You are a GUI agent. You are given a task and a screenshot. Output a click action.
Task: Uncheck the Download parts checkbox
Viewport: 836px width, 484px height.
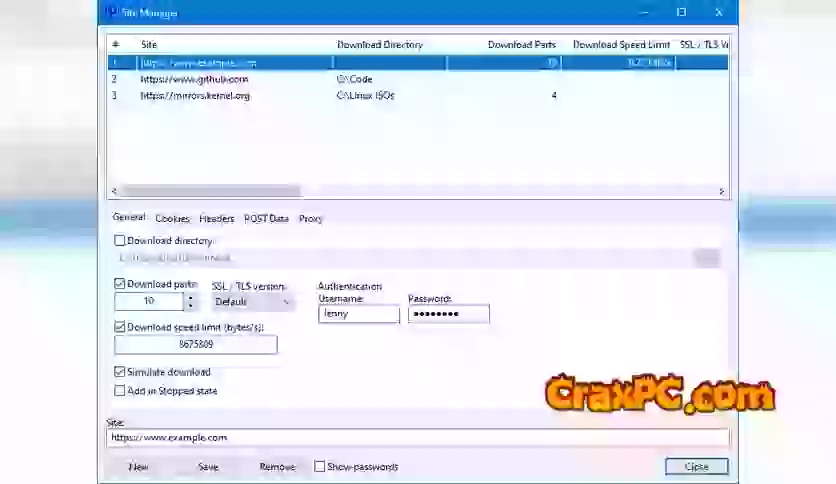pyautogui.click(x=119, y=284)
